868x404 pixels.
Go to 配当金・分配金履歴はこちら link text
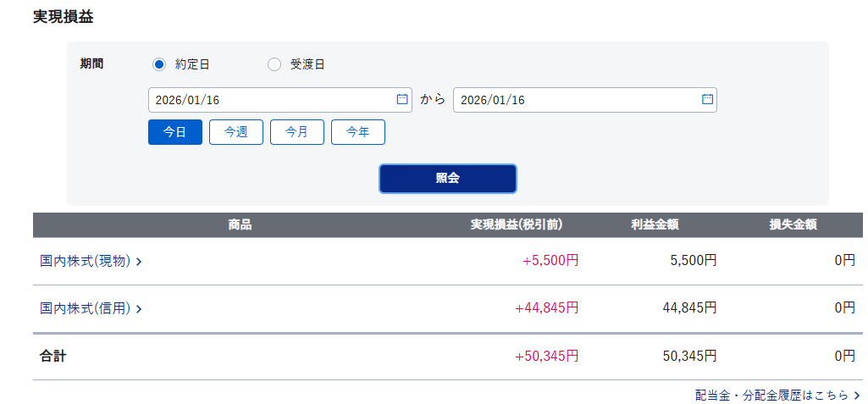[771, 395]
